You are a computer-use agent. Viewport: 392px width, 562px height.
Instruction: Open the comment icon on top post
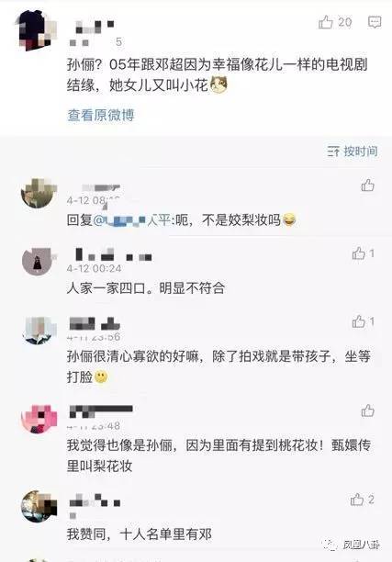(375, 22)
